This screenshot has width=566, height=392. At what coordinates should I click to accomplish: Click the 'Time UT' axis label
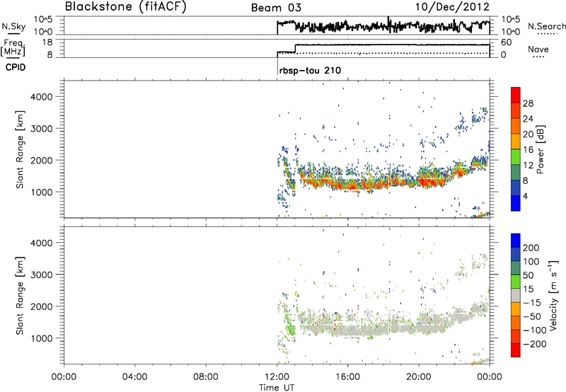point(277,387)
